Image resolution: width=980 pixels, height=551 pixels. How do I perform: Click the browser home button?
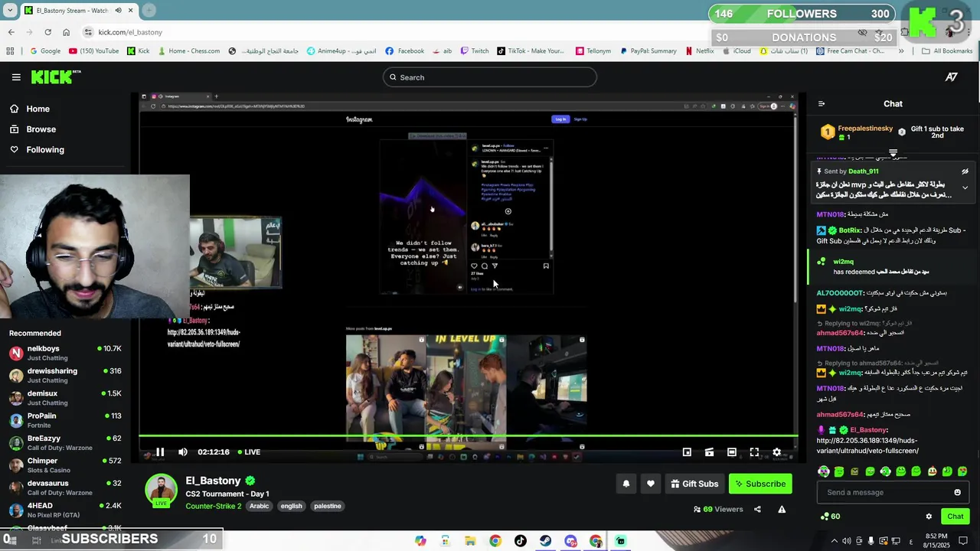(66, 32)
